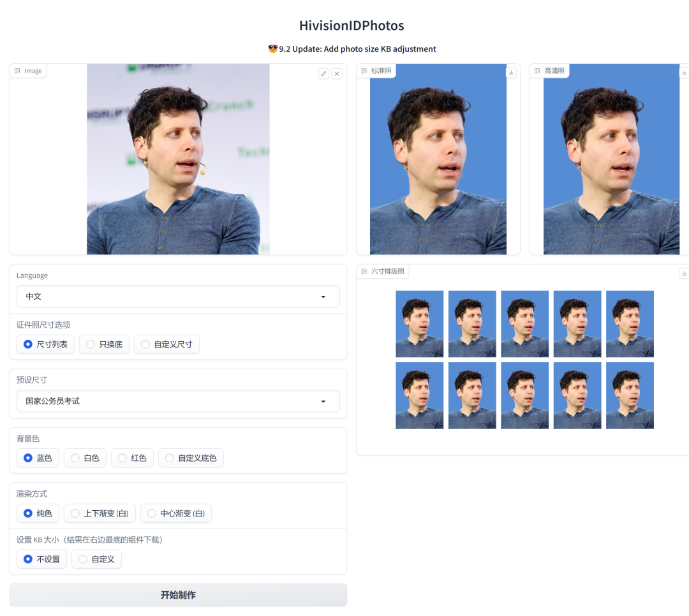Viewport: 689px width, 616px height.
Task: Click the image icon beside the Image label
Action: [x=17, y=70]
